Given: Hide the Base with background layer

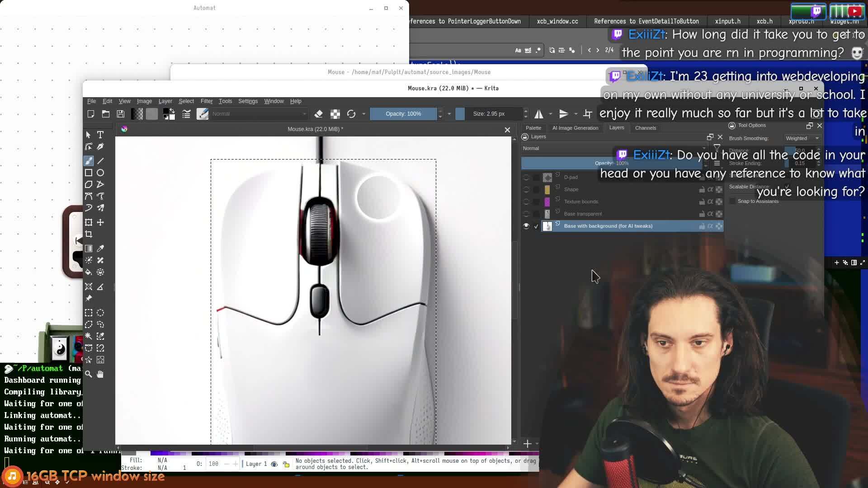Looking at the screenshot, I should pyautogui.click(x=526, y=226).
